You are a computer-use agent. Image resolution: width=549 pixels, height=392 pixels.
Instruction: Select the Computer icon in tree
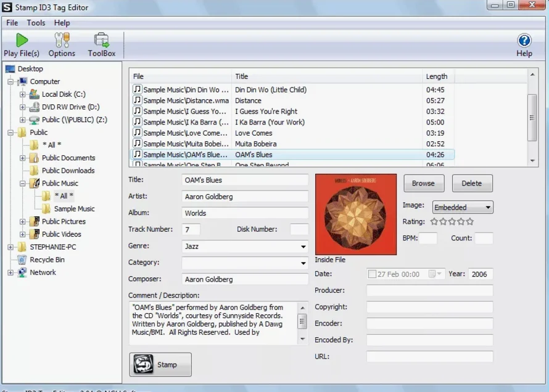coord(23,81)
